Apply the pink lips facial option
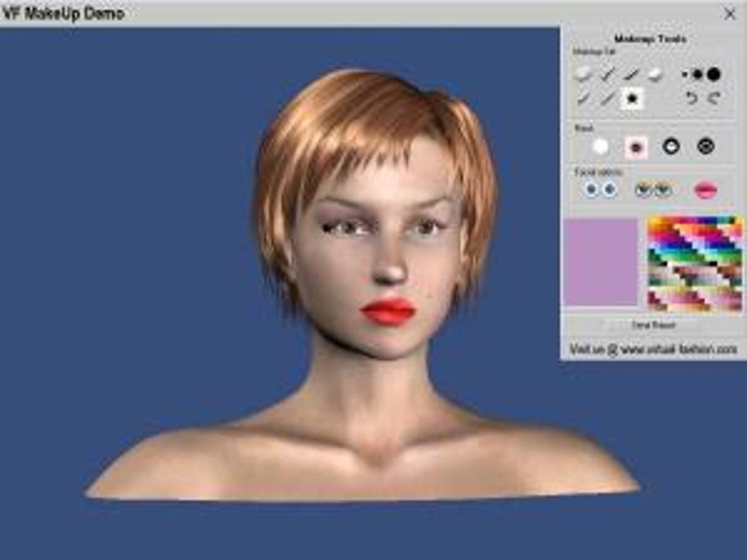Image resolution: width=747 pixels, height=560 pixels. tap(705, 189)
